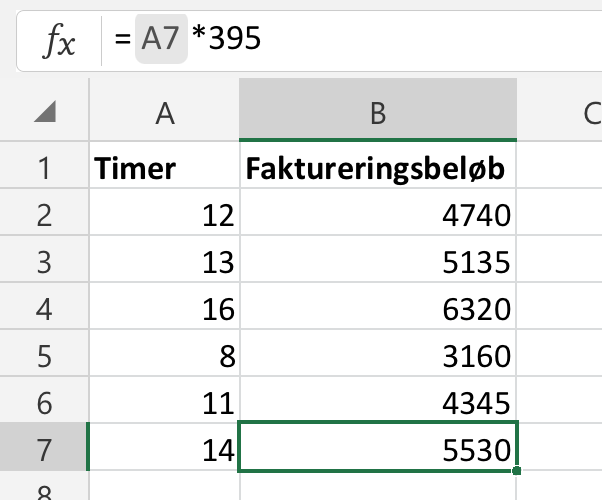Select cell containing 3160
602x500 pixels.
(378, 355)
